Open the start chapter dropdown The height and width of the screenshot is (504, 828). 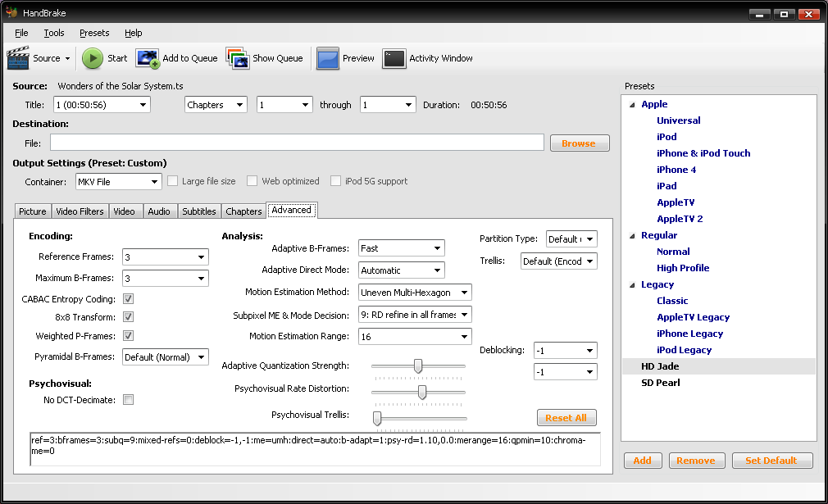284,105
